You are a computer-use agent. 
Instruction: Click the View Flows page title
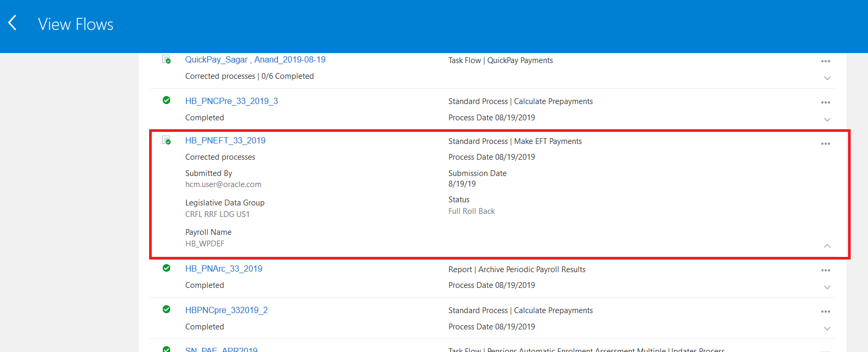click(76, 24)
